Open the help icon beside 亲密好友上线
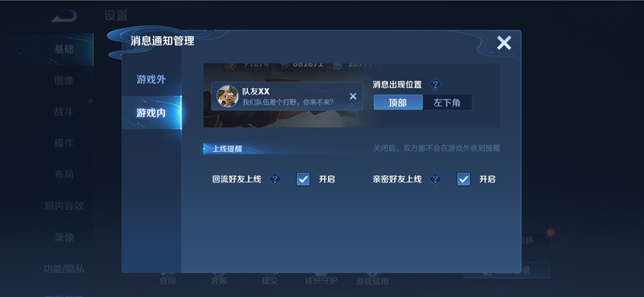The width and height of the screenshot is (644, 297). 436,179
